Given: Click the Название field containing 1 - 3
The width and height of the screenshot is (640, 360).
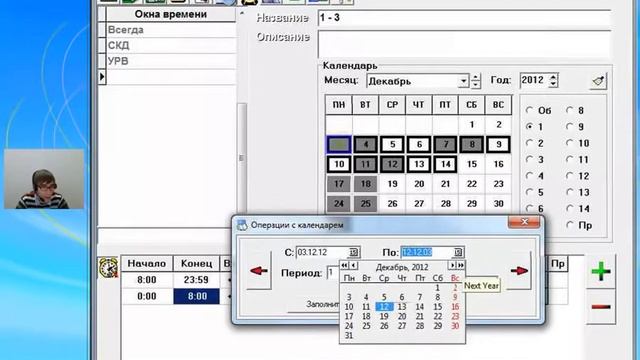Looking at the screenshot, I should [x=464, y=18].
